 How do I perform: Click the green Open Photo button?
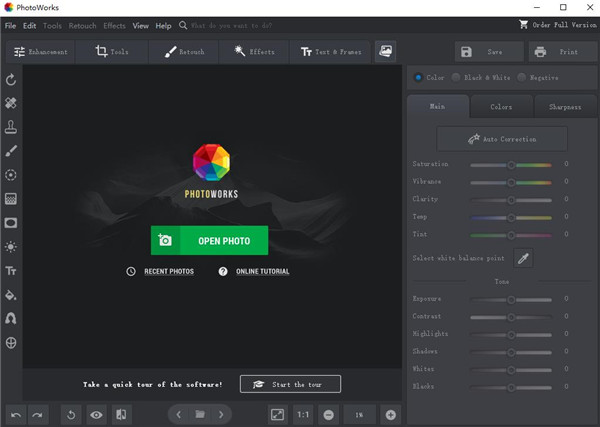tap(209, 241)
